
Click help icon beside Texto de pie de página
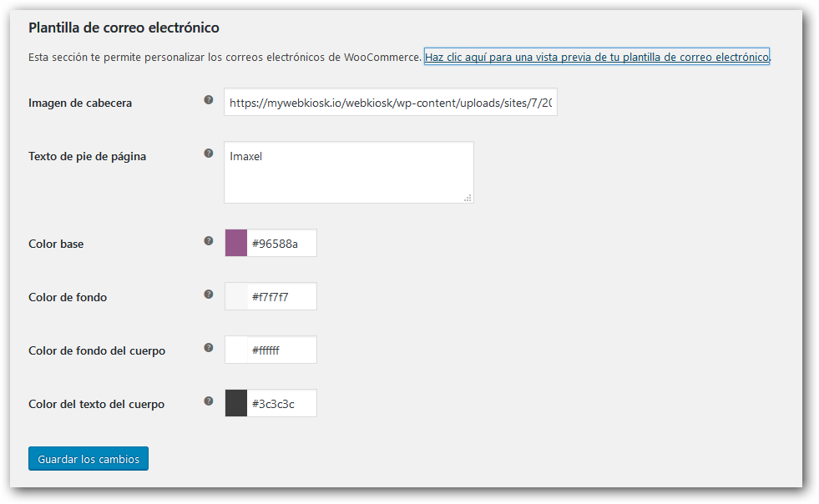tap(209, 153)
